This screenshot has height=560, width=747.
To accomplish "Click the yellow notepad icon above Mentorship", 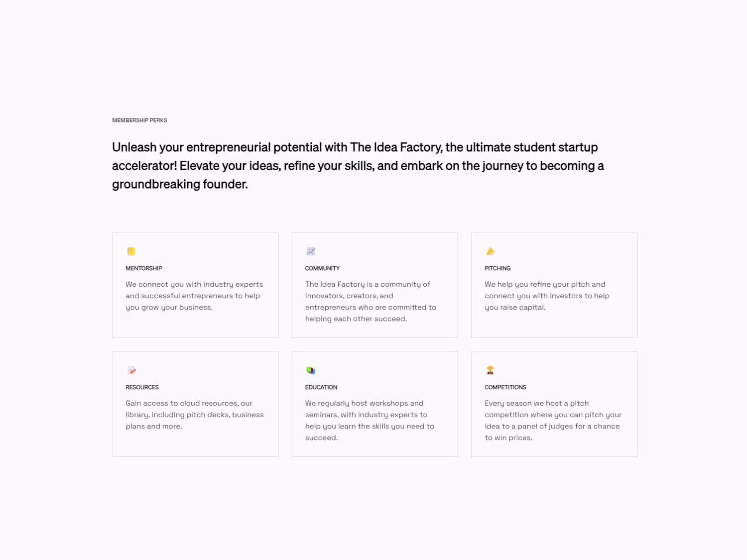I will pos(131,251).
